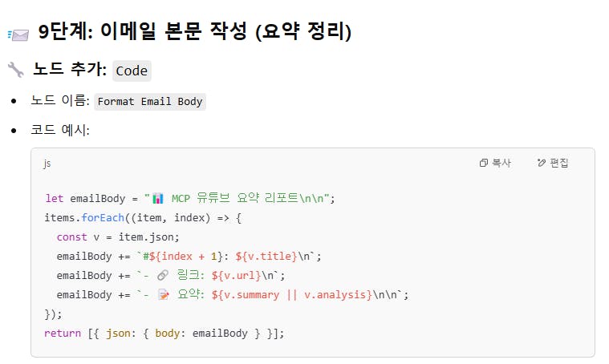Click the chain link emoji before 링크
Viewport: 609px width, 364px height.
[x=163, y=275]
